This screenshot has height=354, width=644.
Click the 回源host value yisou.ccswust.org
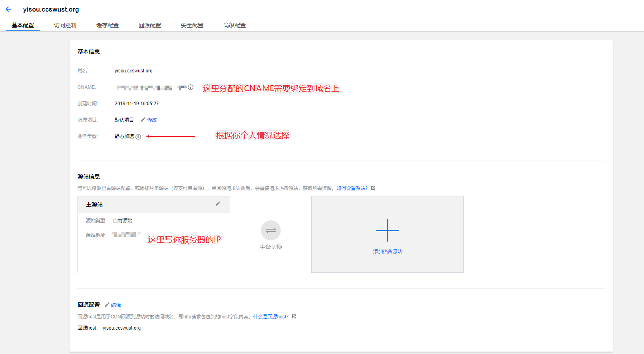pos(122,328)
